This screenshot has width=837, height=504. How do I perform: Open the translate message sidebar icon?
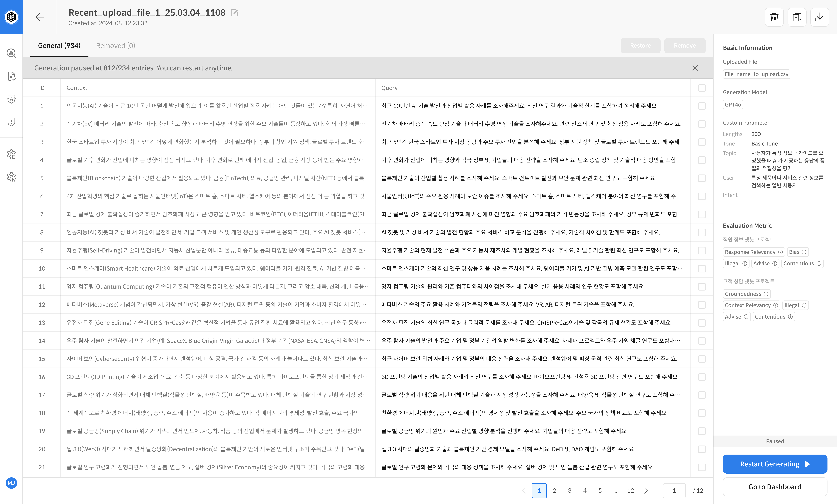11,99
